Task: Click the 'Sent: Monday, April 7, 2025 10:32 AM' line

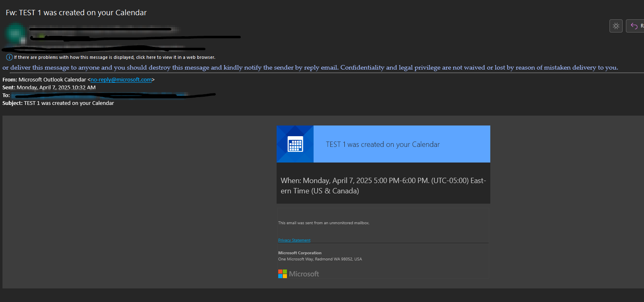Action: click(49, 87)
